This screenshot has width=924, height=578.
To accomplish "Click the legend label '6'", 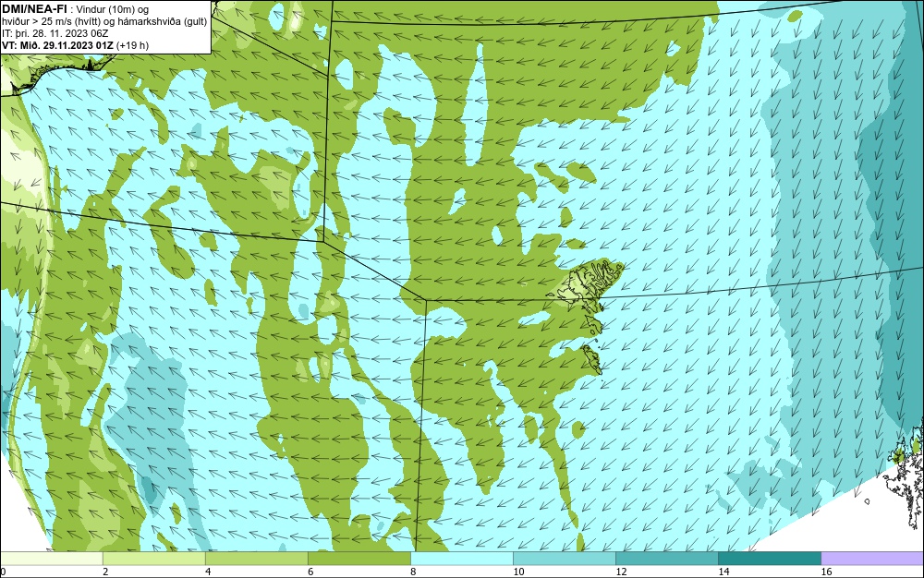I will pos(310,572).
